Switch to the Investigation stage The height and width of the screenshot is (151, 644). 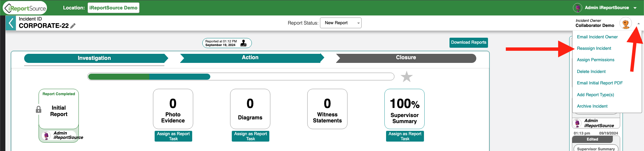[x=96, y=58]
